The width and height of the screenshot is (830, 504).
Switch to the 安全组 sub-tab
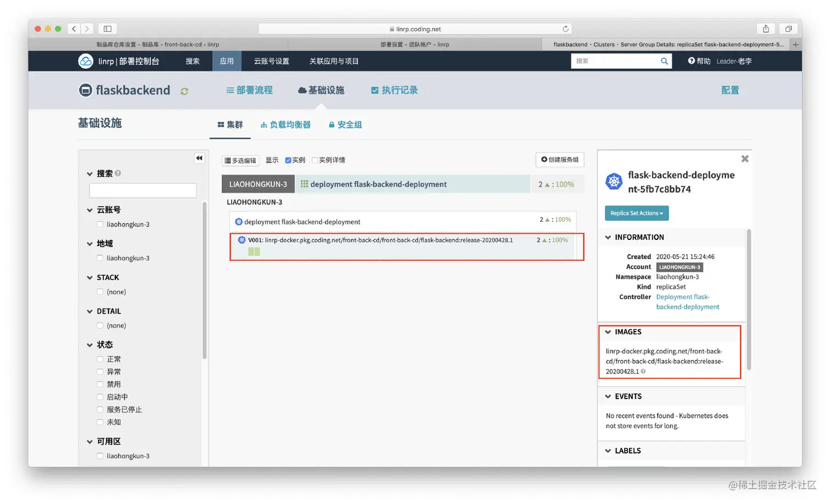pyautogui.click(x=345, y=125)
